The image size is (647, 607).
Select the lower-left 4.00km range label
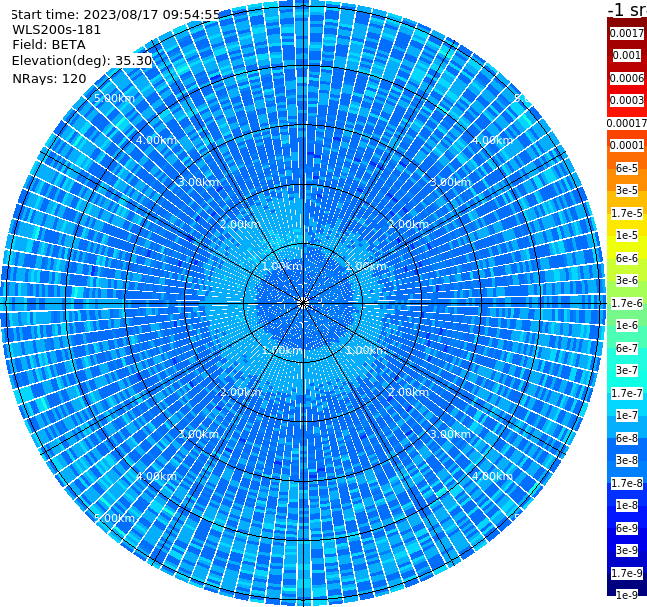pyautogui.click(x=156, y=476)
